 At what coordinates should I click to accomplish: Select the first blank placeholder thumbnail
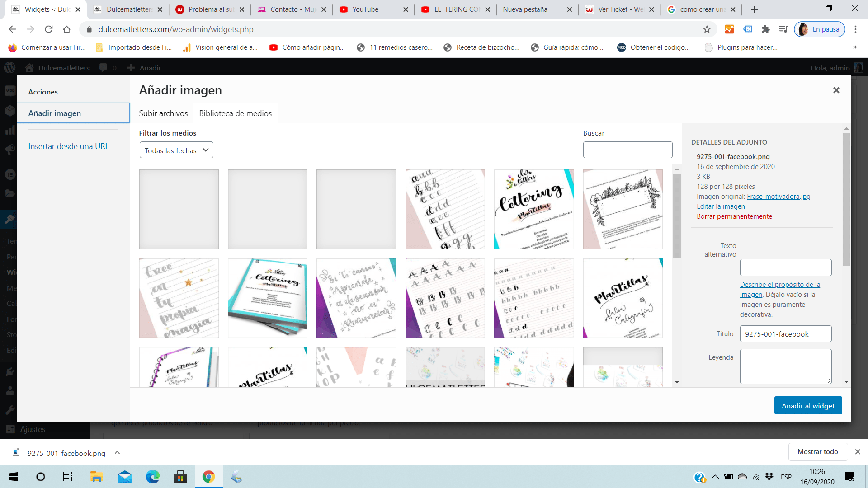coord(179,210)
